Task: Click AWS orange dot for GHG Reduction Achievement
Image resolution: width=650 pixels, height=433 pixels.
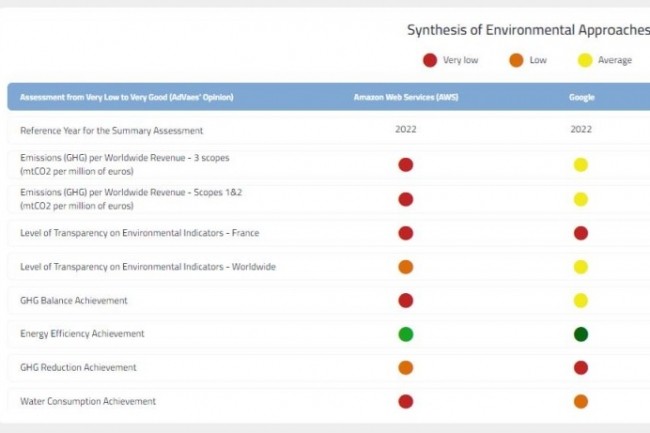Action: point(406,368)
